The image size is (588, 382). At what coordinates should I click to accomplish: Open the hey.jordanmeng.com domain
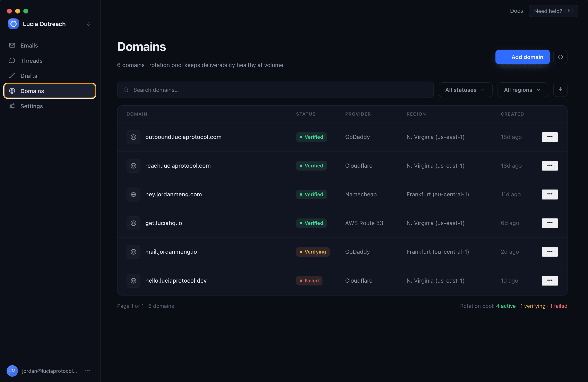click(173, 194)
